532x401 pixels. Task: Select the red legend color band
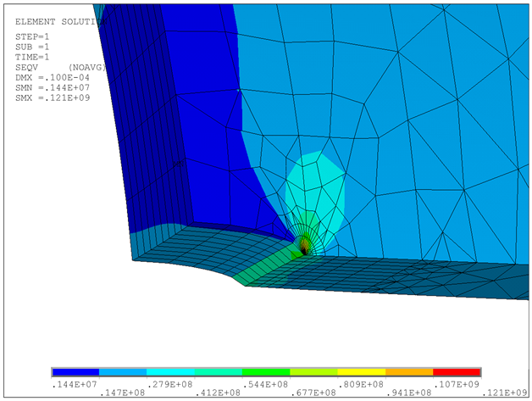457,372
